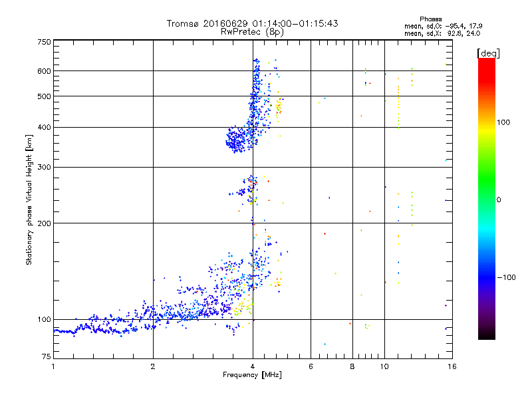The height and width of the screenshot is (399, 532).
Task: Click the x-axis tick label '16'
Action: point(452,366)
